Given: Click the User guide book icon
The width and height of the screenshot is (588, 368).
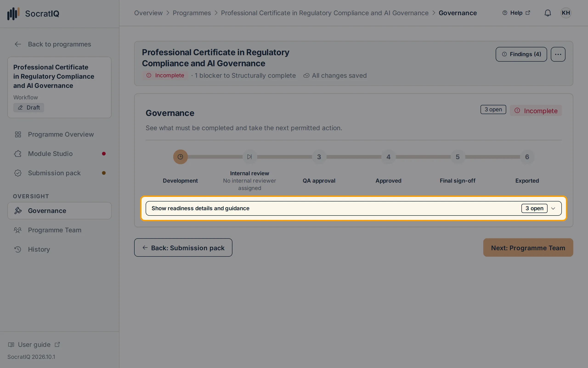Looking at the screenshot, I should [11, 345].
